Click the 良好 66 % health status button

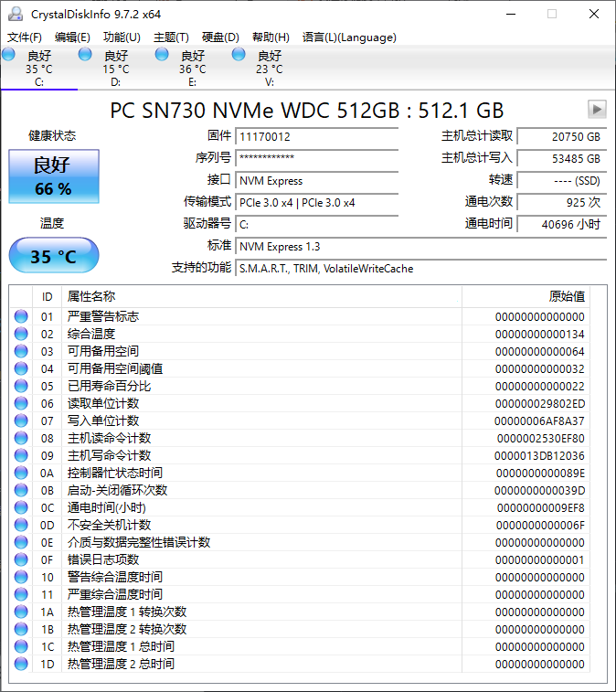coord(54,176)
